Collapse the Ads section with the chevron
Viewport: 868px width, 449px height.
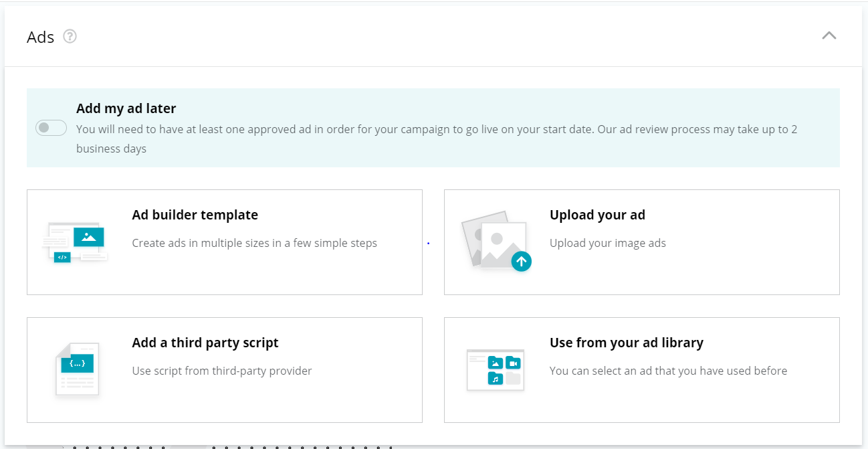pos(829,36)
